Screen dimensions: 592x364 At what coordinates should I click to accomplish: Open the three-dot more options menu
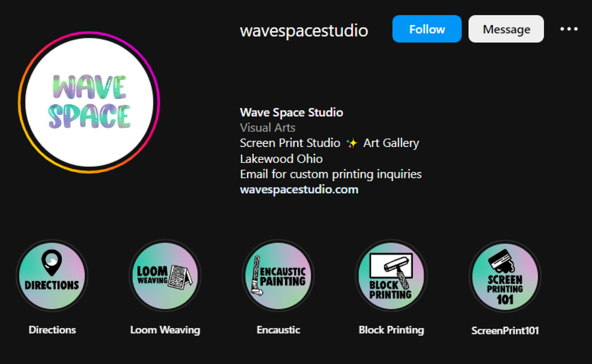(569, 29)
